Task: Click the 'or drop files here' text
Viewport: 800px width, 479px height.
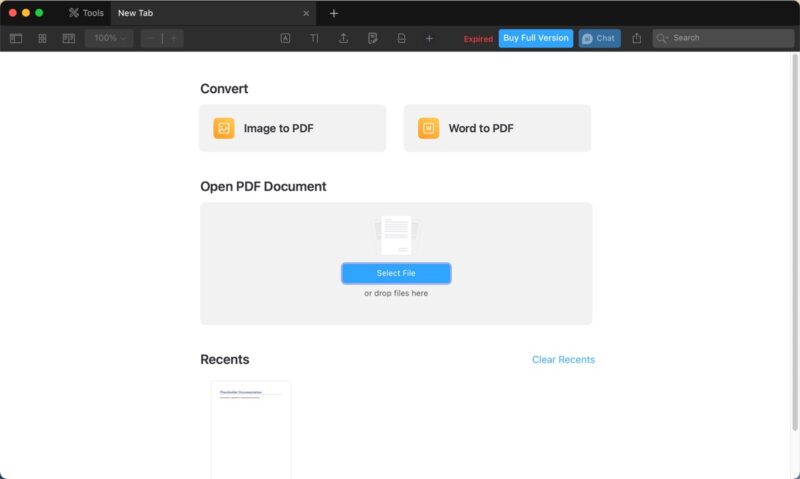Action: pyautogui.click(x=396, y=293)
